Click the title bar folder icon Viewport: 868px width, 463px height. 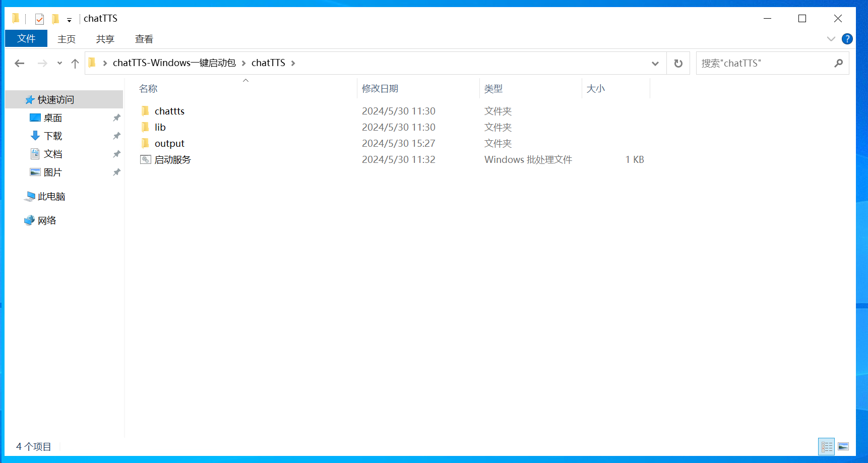16,19
